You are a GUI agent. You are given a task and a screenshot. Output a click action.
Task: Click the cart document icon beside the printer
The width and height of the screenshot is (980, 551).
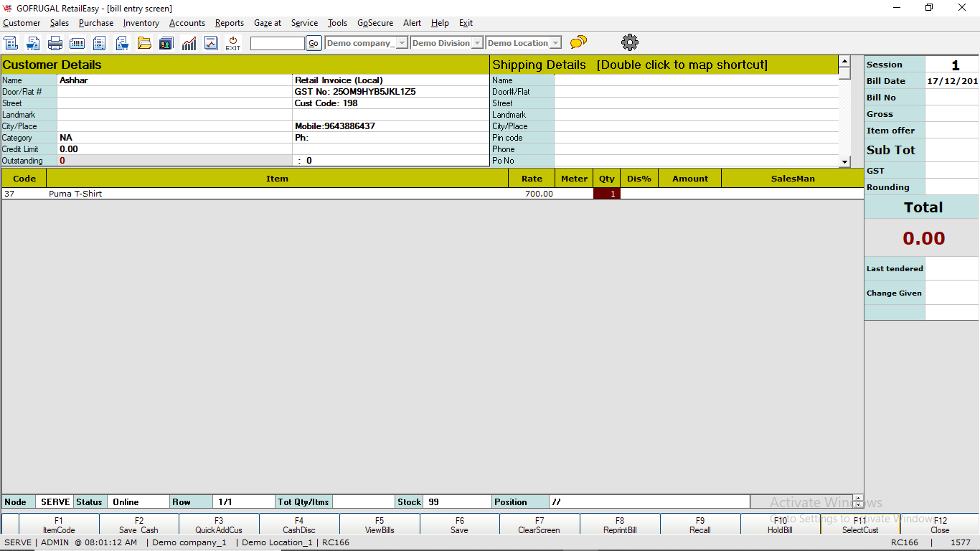tap(33, 43)
